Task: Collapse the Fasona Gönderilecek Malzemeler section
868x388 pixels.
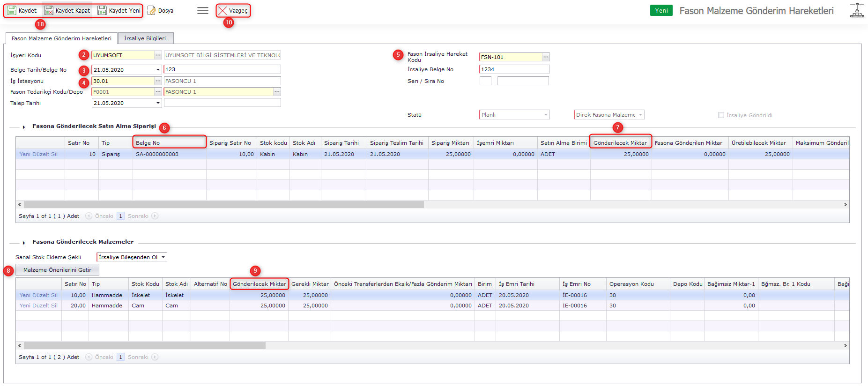Action: 24,242
